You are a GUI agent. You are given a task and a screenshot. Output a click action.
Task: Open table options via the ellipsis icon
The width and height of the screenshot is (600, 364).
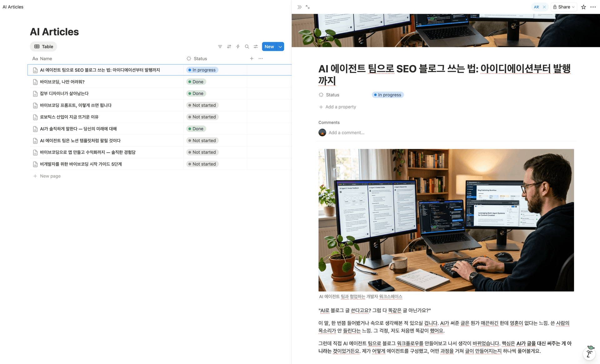(261, 58)
